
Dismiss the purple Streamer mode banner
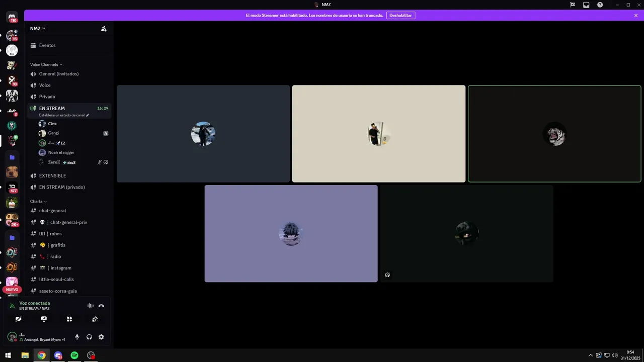click(x=636, y=16)
